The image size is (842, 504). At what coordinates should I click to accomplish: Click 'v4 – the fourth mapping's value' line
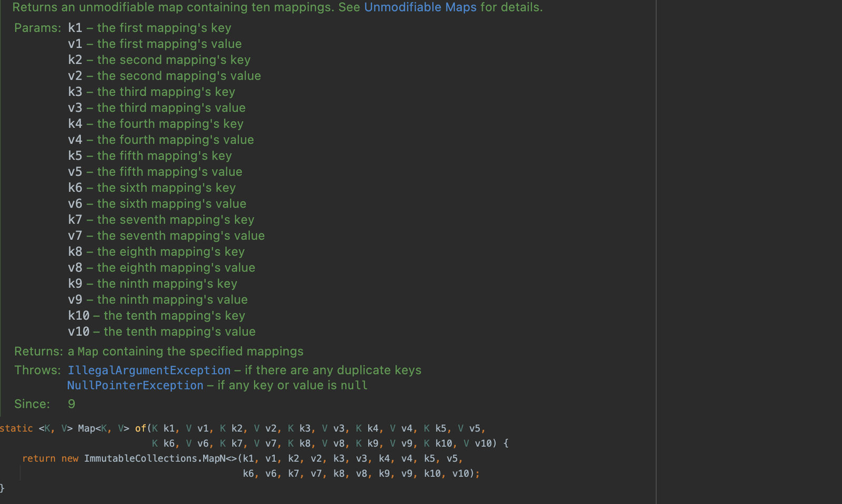tap(161, 140)
